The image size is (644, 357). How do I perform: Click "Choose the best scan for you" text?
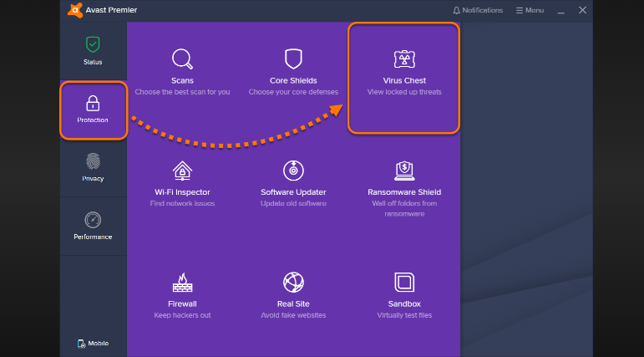click(182, 92)
